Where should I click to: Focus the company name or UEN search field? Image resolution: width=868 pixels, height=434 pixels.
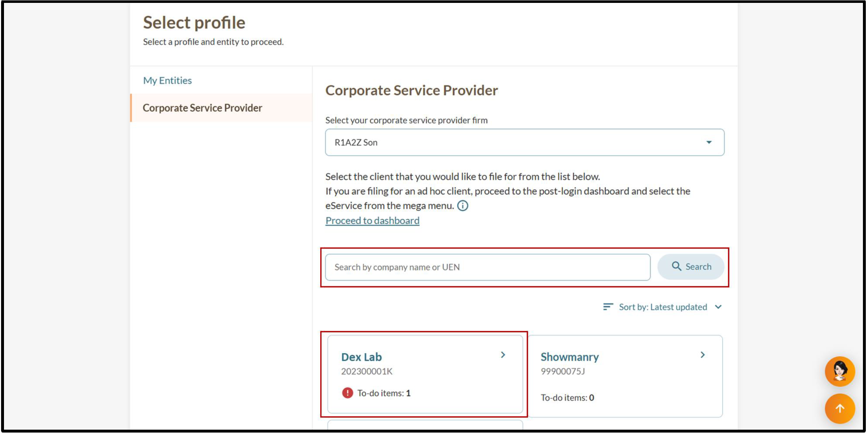click(x=488, y=268)
